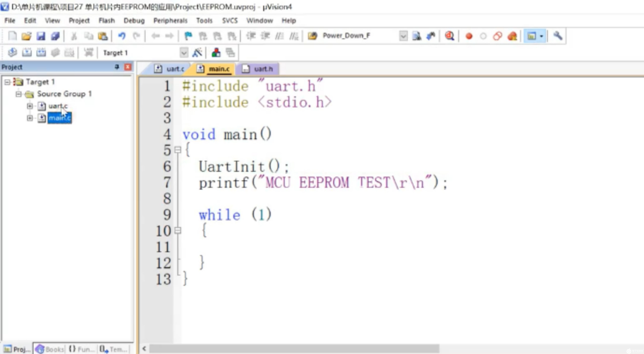The width and height of the screenshot is (644, 354).
Task: Copy selection toolbar icon
Action: tap(88, 36)
